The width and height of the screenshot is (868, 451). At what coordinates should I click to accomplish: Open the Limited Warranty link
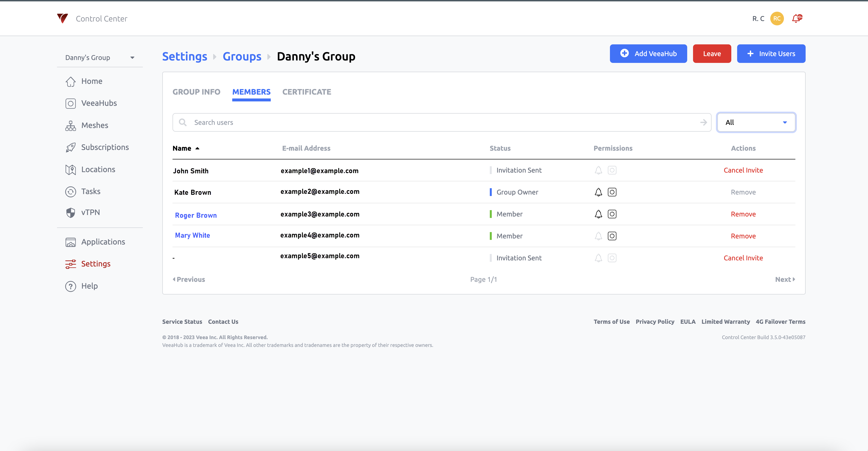[x=725, y=322]
